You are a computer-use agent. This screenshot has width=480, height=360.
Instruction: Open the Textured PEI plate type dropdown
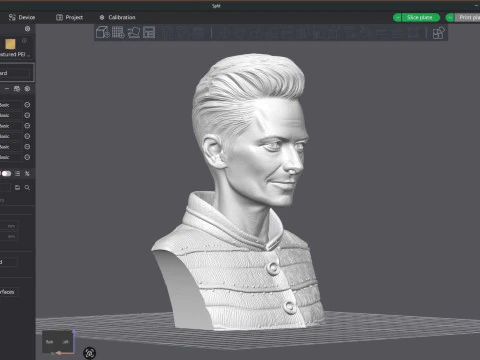(x=15, y=54)
